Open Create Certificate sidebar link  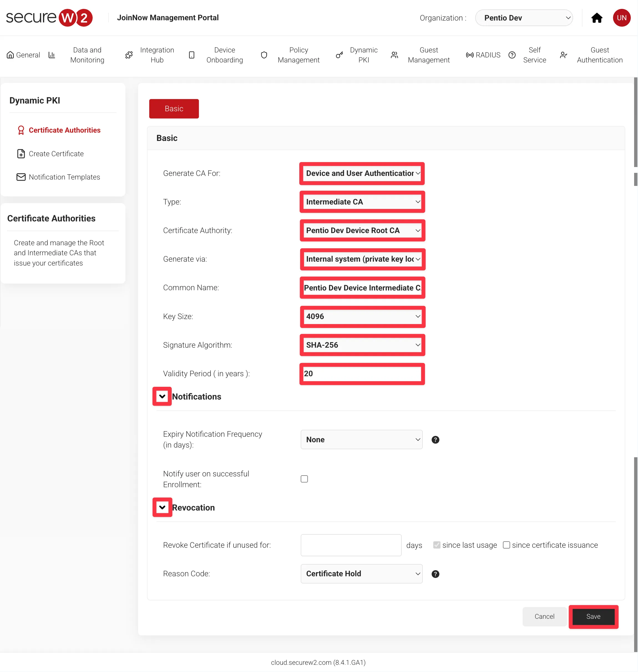point(56,154)
